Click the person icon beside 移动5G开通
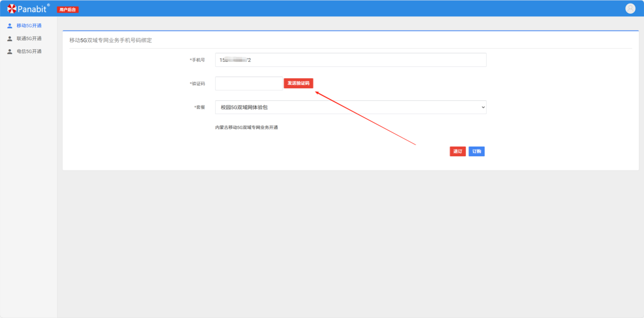 10,26
